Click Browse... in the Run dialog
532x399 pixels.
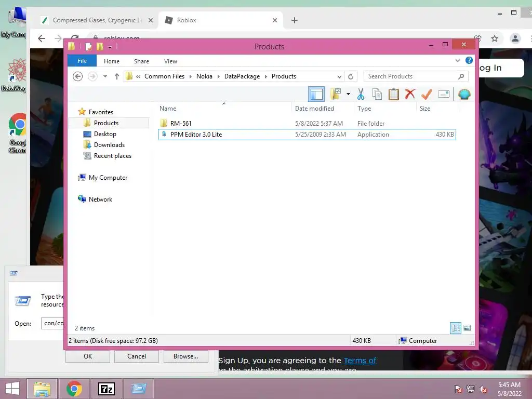tap(185, 356)
